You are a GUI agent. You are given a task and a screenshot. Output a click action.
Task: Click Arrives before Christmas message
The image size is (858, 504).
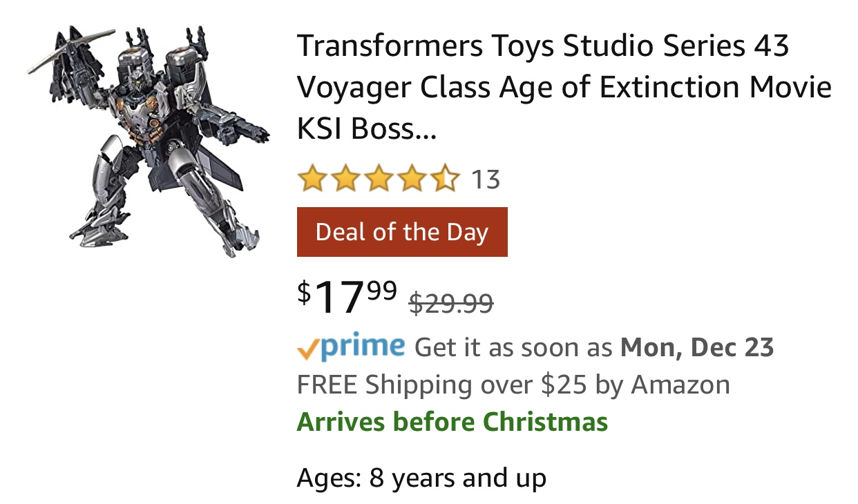coord(452,421)
